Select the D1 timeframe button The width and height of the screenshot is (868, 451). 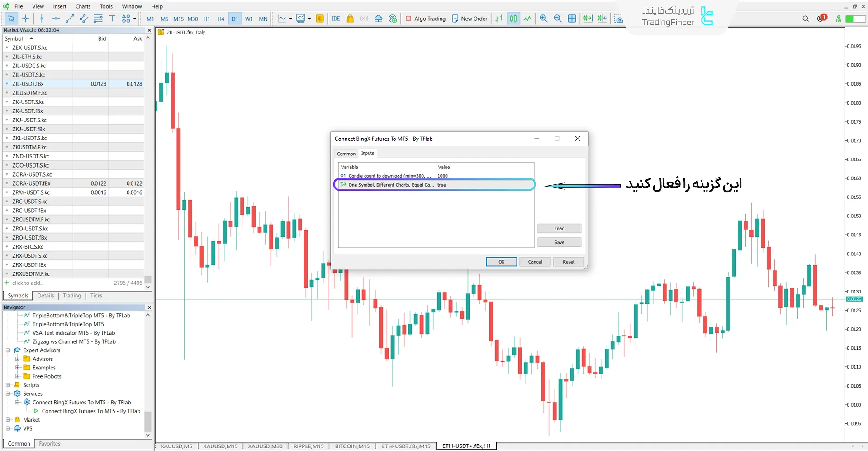235,19
